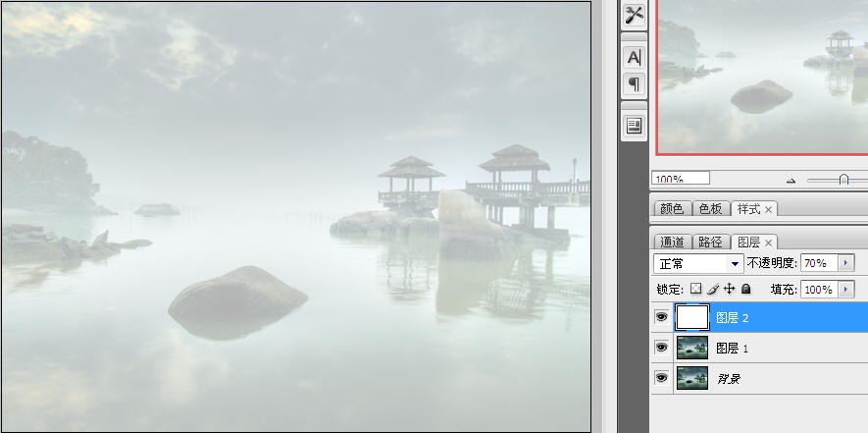Open the 不透明度 opacity slider arrow

coord(845,263)
